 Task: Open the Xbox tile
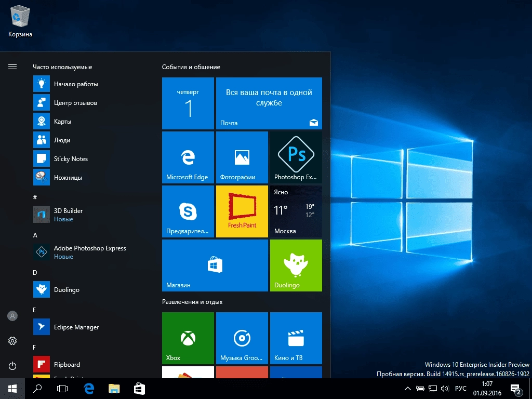coord(188,338)
